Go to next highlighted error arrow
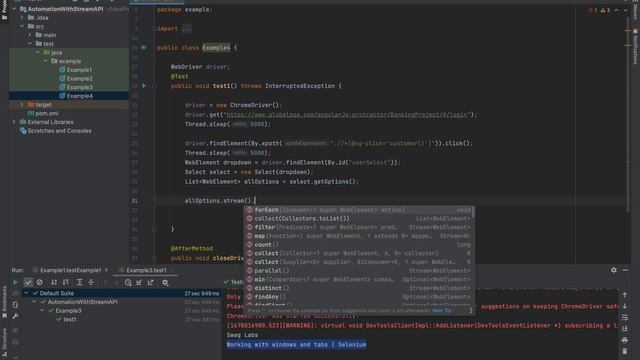 pos(625,10)
